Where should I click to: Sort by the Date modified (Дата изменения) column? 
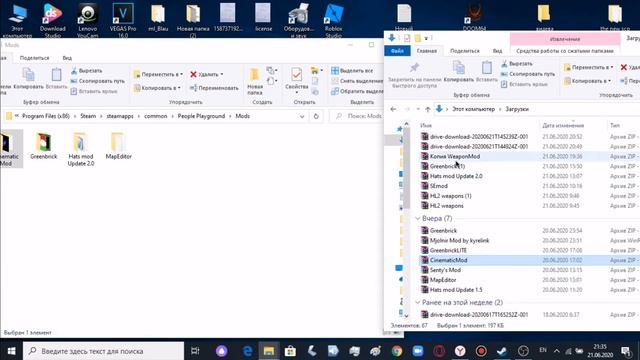click(x=563, y=125)
